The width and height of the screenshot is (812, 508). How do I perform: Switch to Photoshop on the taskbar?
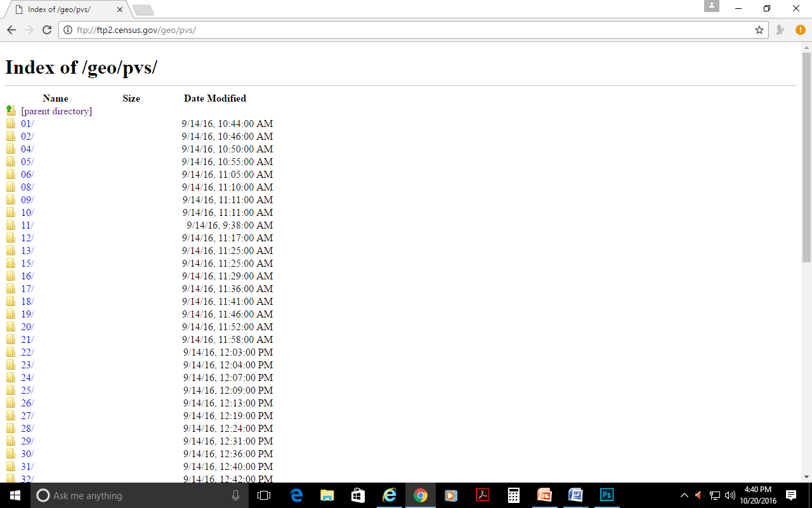606,495
